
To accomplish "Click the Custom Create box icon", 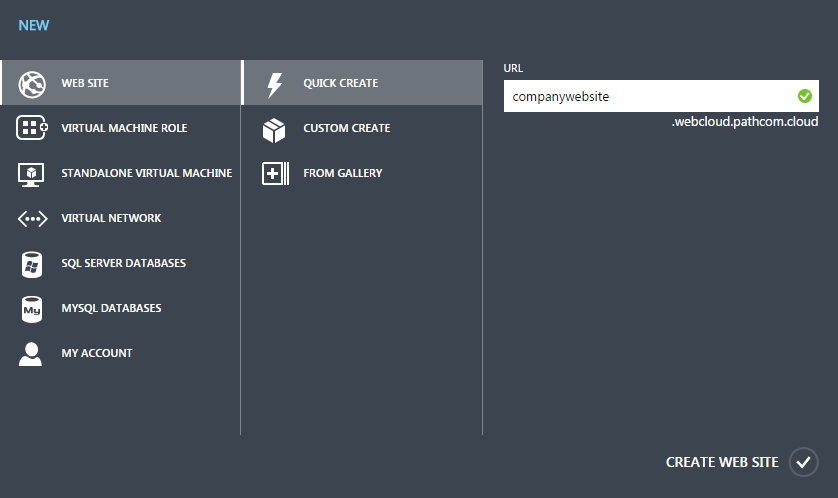I will [274, 130].
